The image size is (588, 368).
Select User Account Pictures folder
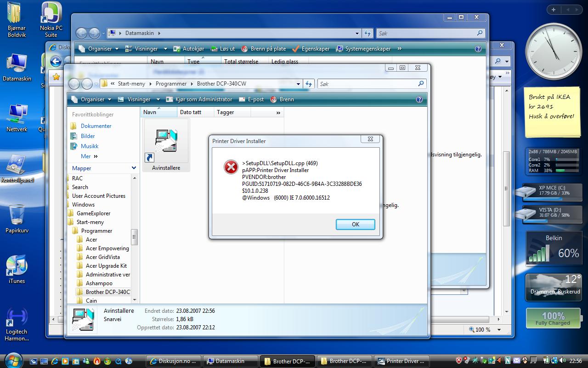point(99,196)
